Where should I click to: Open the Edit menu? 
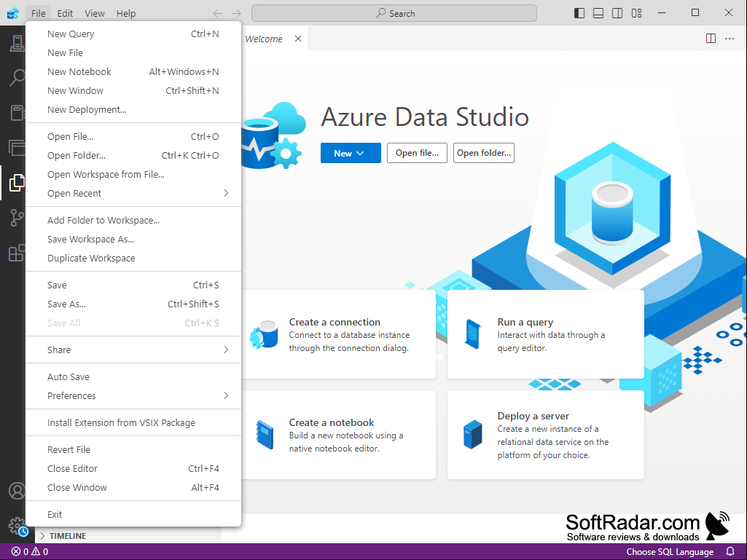coord(66,13)
